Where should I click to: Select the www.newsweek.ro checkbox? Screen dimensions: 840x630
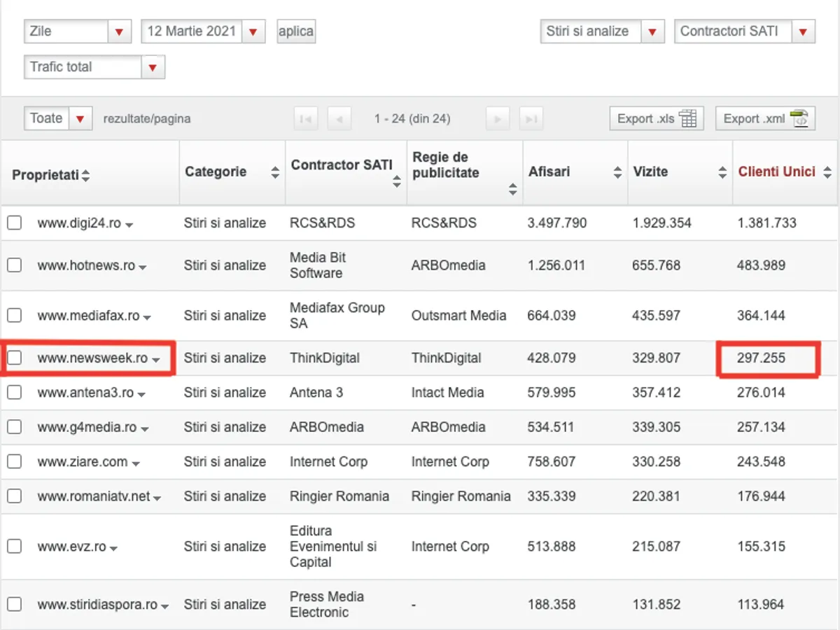(x=15, y=358)
